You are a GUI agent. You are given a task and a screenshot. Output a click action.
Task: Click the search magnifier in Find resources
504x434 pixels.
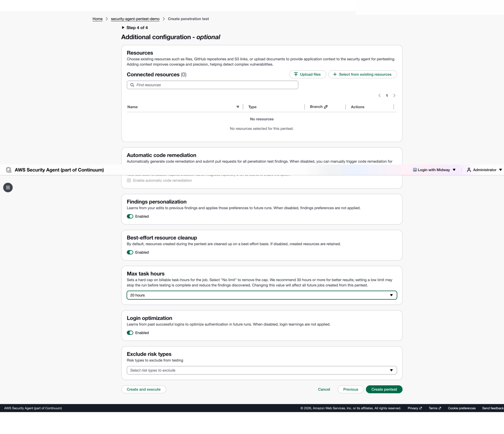pyautogui.click(x=132, y=85)
